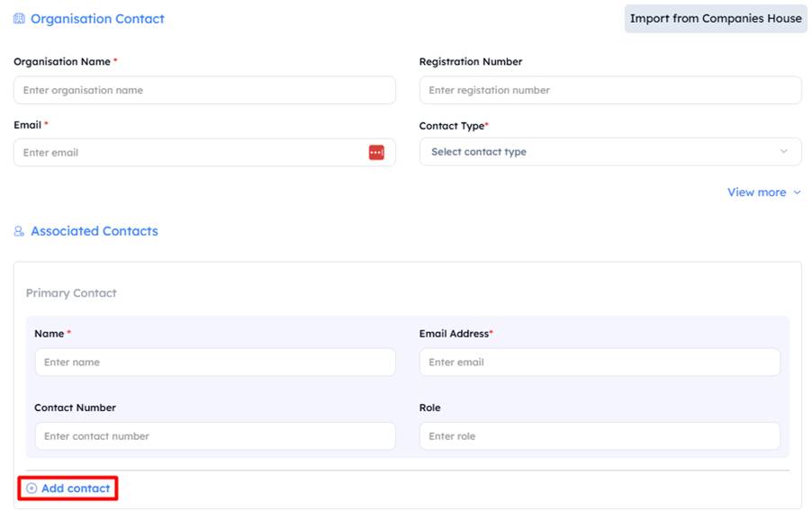
Task: Click the Organisation Contact heading
Action: (x=97, y=19)
